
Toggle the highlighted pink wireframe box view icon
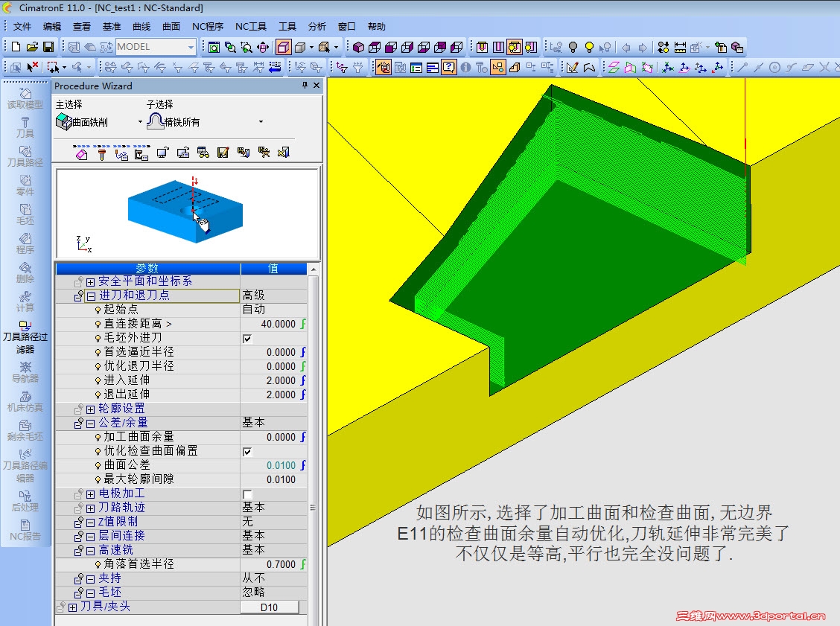284,47
